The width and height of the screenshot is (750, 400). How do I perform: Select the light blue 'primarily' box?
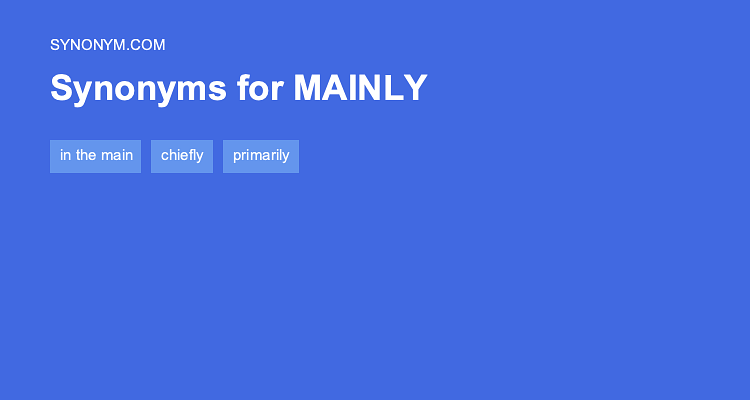(x=261, y=156)
